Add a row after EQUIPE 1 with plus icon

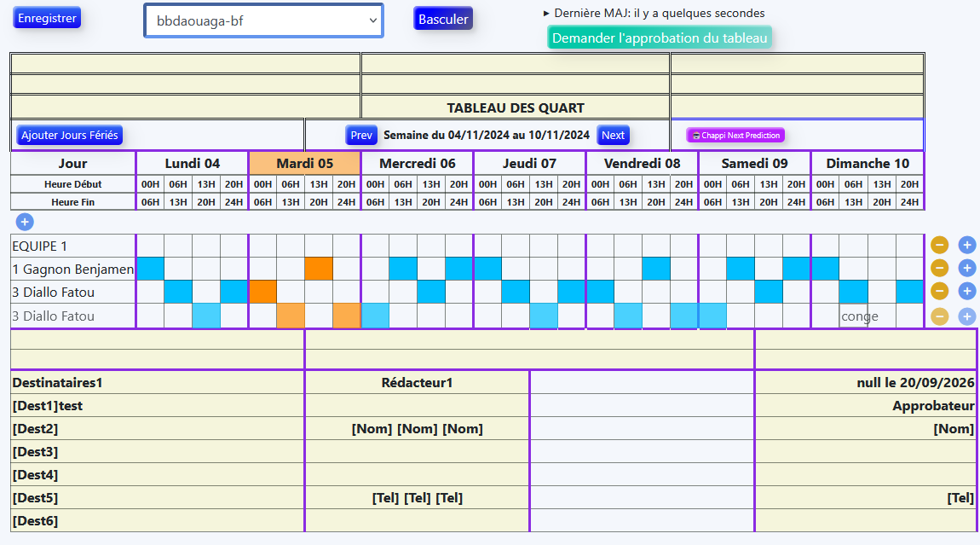(x=967, y=246)
